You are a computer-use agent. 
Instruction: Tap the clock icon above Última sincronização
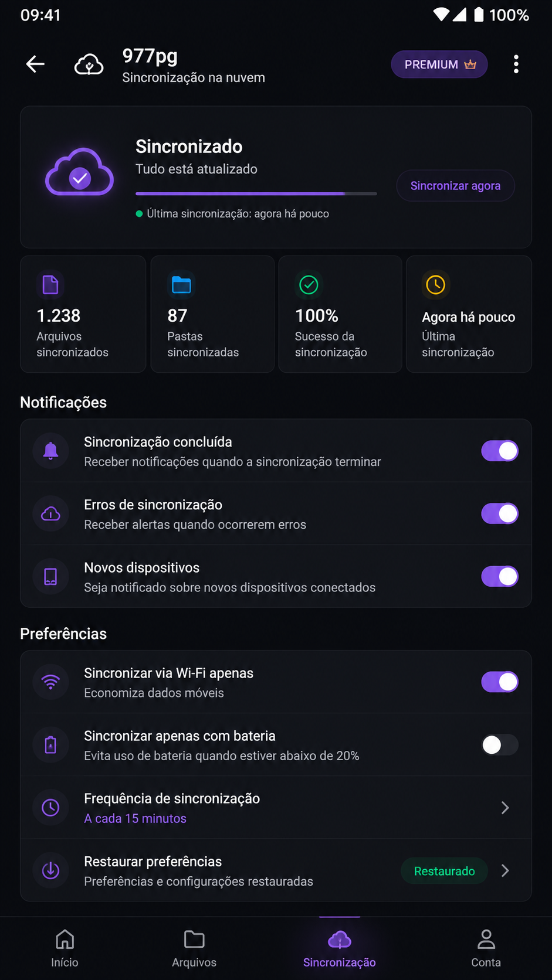pos(436,285)
